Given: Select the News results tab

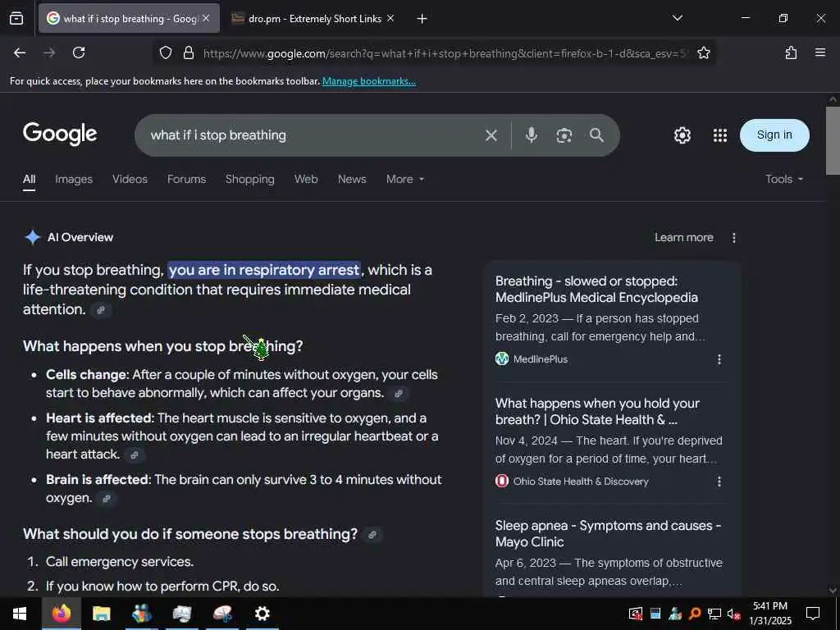Looking at the screenshot, I should [352, 179].
